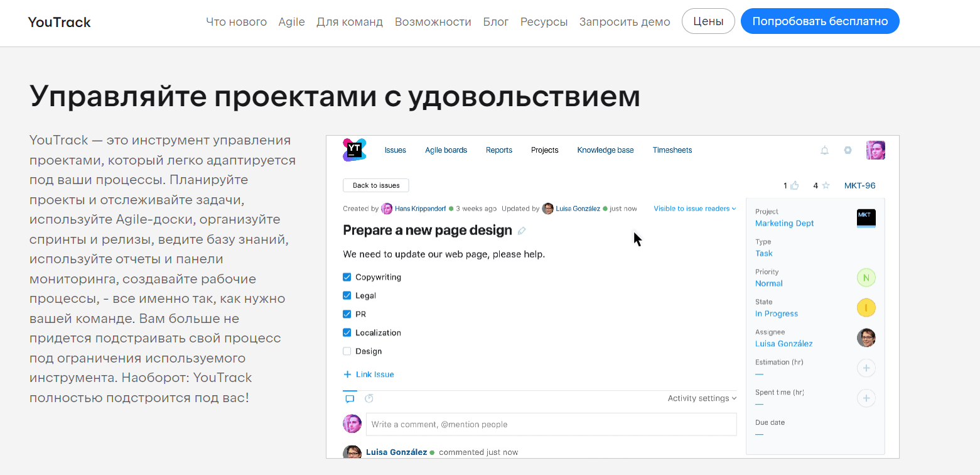Change Priority field value Normal
This screenshot has height=475, width=980.
point(769,283)
